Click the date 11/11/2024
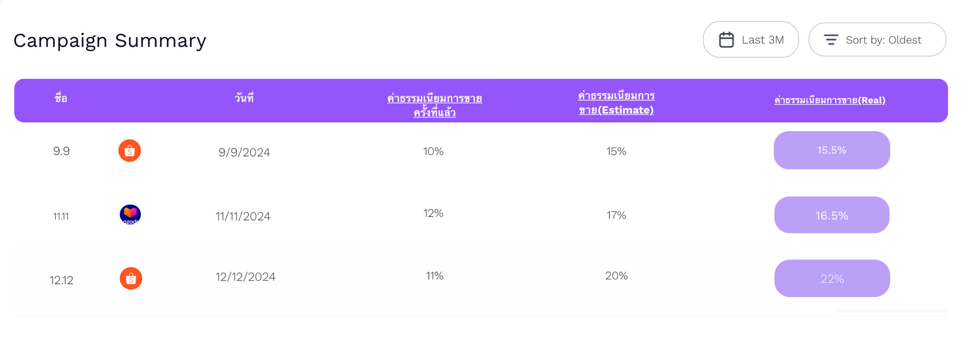The height and width of the screenshot is (345, 980). [x=243, y=216]
